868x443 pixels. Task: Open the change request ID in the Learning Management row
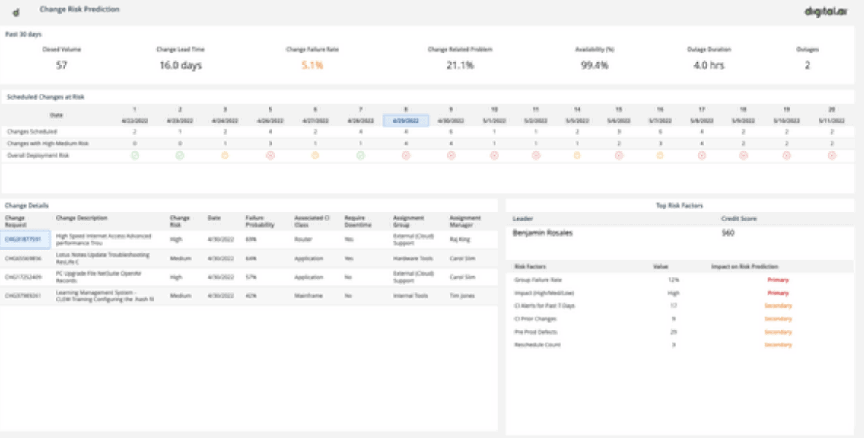click(24, 295)
